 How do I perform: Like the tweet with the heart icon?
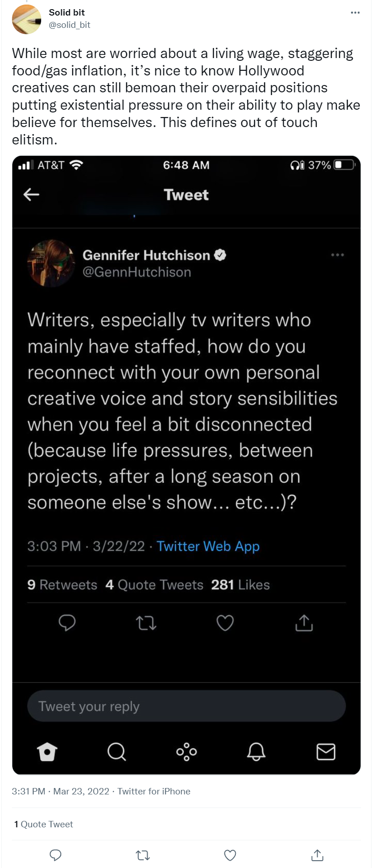tap(230, 855)
